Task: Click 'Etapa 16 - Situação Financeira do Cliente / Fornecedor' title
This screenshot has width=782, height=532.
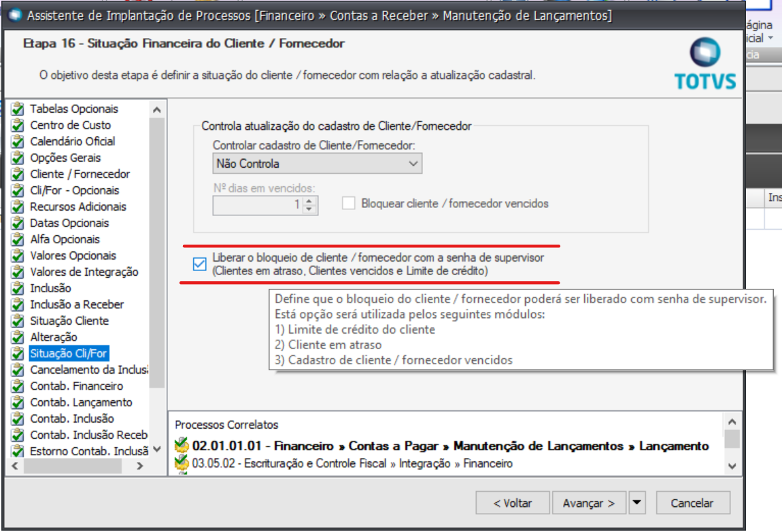Action: coord(184,43)
